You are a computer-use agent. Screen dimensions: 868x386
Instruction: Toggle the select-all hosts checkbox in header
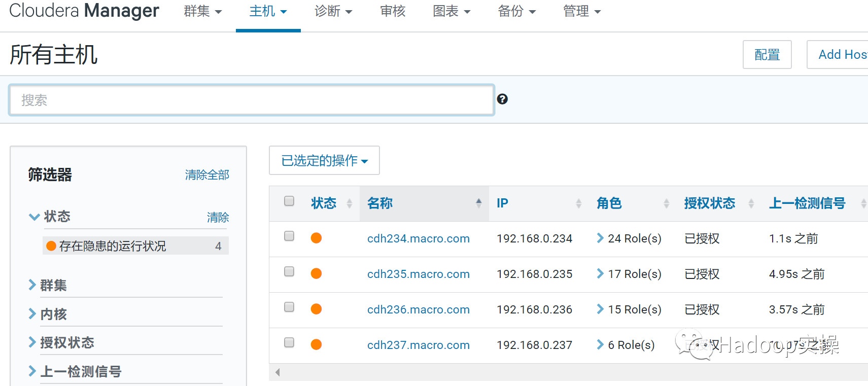pos(289,201)
